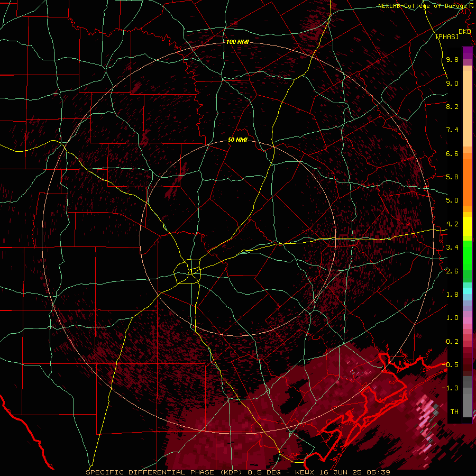Select the 5.0 scale value
The image size is (476, 476).
[x=452, y=200]
